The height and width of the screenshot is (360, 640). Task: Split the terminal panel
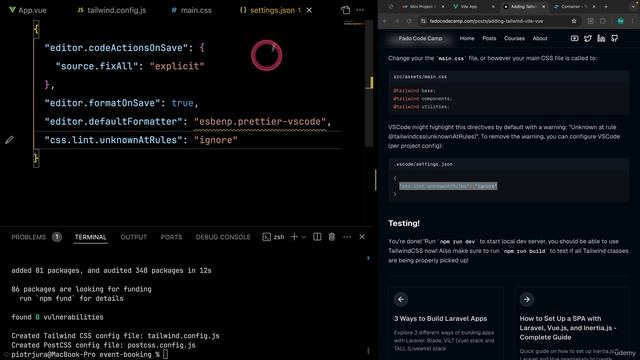coord(317,237)
